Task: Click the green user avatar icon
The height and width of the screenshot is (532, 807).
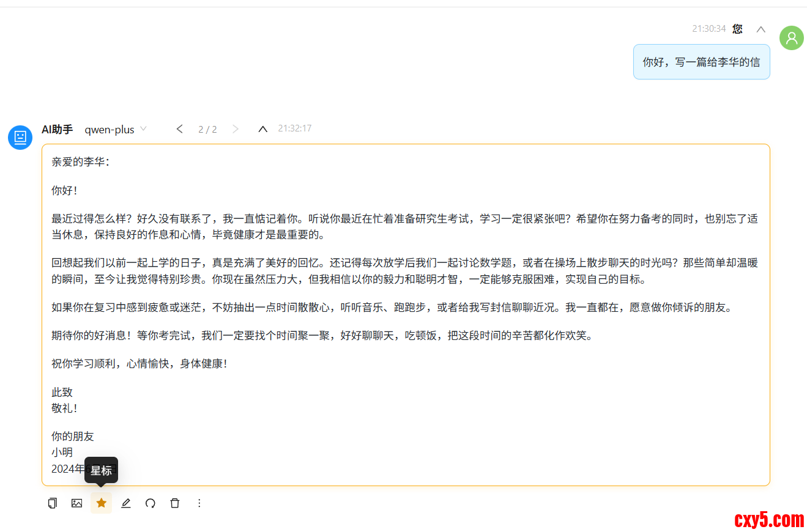Action: [792, 38]
